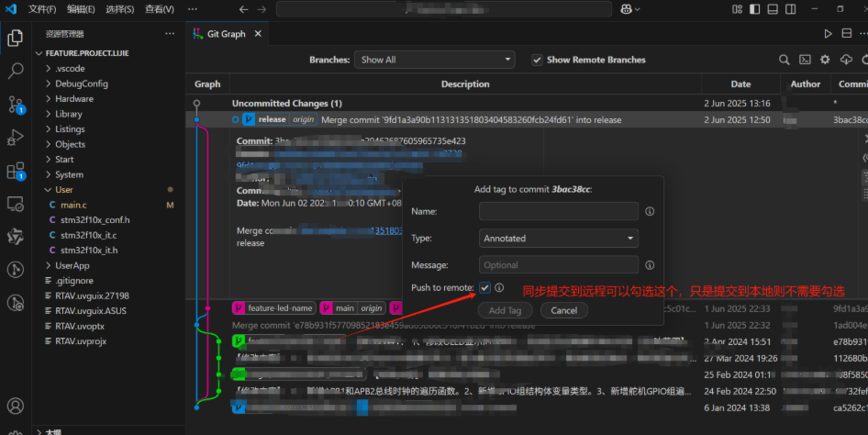Fetch from remotes using the cloud icon
This screenshot has width=868, height=435.
tap(846, 60)
